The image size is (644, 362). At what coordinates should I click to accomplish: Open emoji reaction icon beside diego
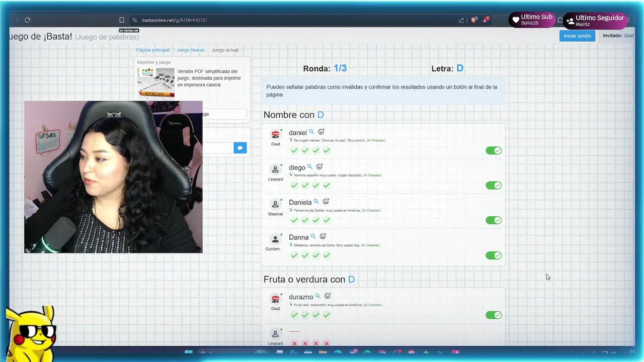pyautogui.click(x=319, y=166)
